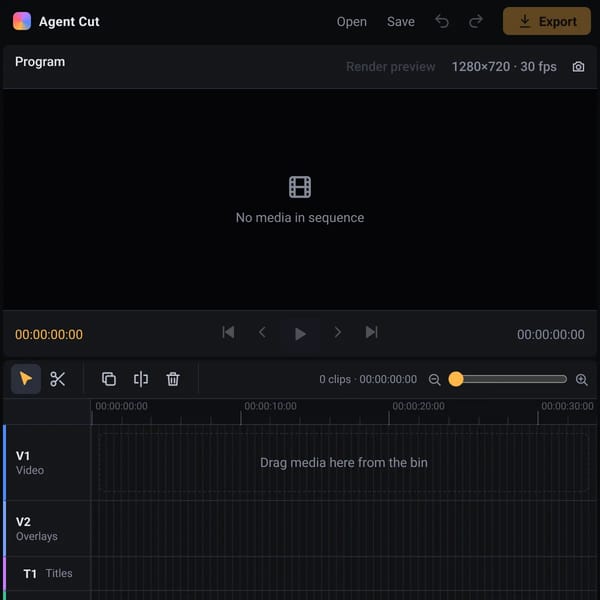Zoom out the timeline
Screen dimensions: 600x600
(434, 380)
